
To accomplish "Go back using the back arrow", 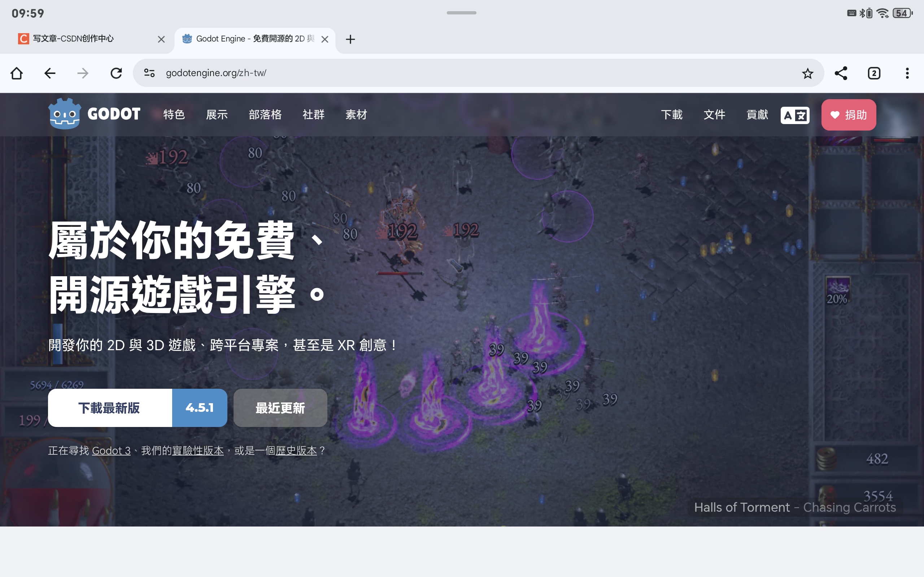I will click(x=50, y=73).
